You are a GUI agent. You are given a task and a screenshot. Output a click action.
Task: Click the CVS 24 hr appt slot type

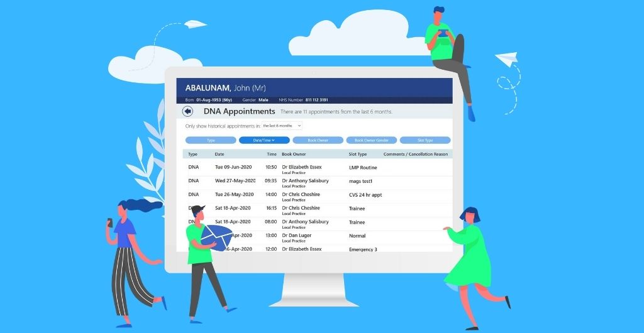point(365,195)
